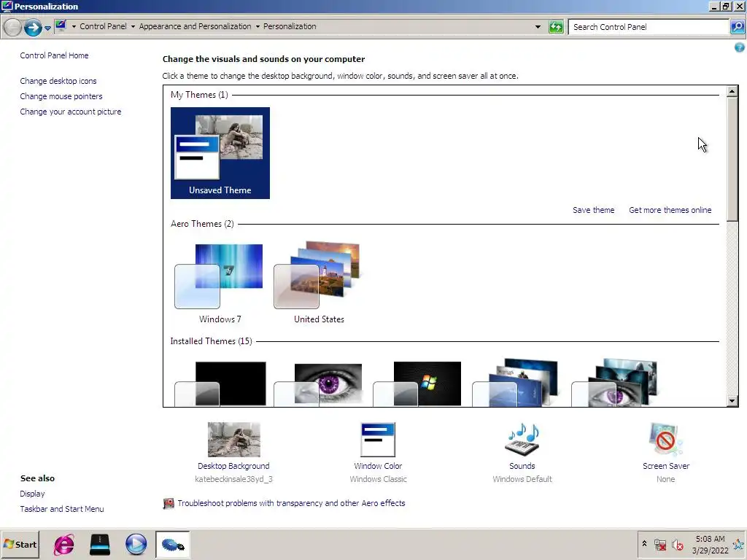
Task: Open recent pages dropdown beside forward arrow
Action: click(47, 28)
